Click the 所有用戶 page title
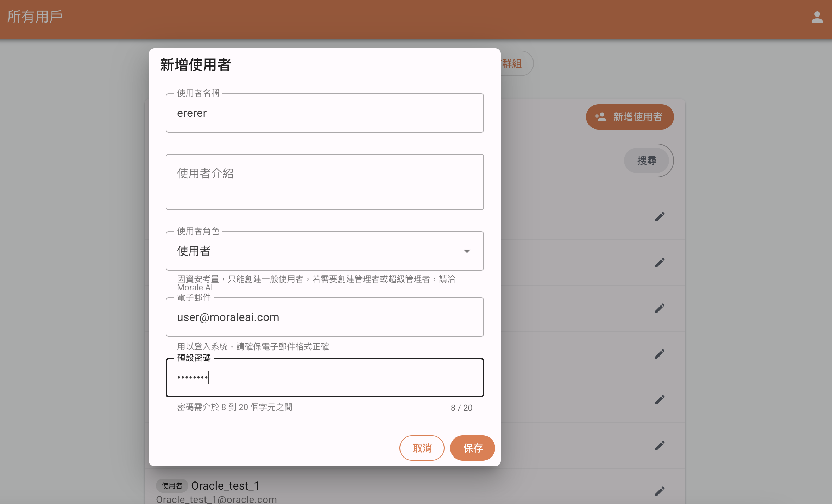The width and height of the screenshot is (832, 504). tap(34, 17)
